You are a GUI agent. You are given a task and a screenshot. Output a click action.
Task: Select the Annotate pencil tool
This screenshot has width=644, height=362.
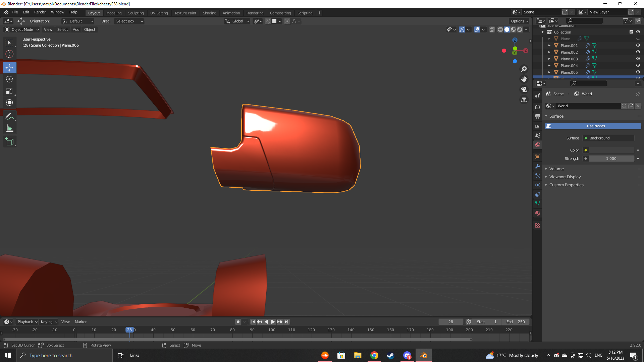pyautogui.click(x=9, y=116)
